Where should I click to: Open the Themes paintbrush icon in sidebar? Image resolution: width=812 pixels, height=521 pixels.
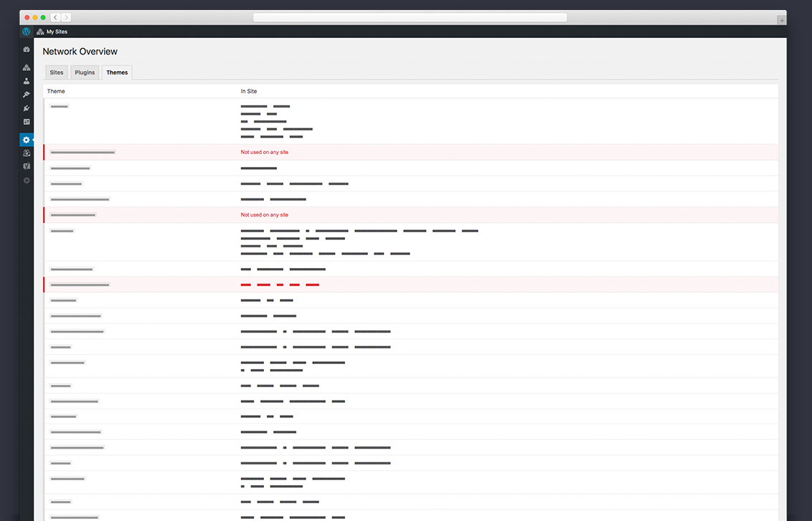click(27, 95)
